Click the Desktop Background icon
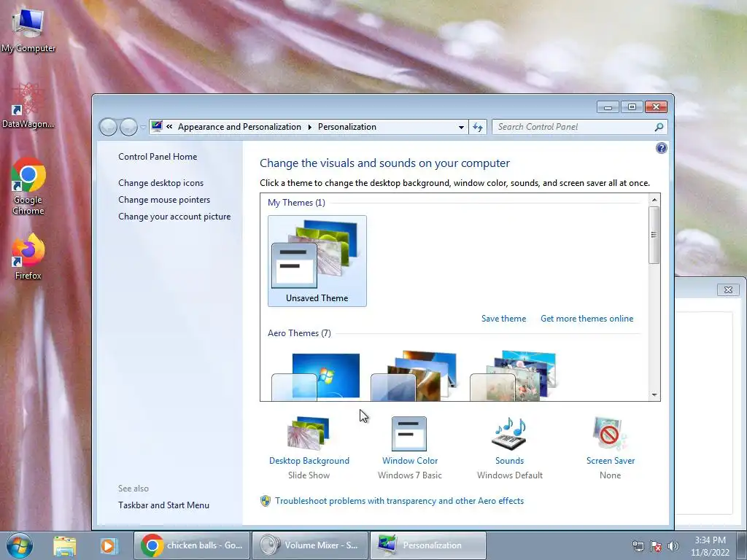 coord(309,433)
